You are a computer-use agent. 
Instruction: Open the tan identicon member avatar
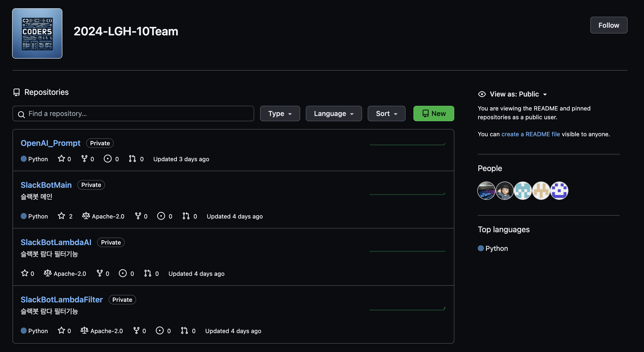click(541, 191)
